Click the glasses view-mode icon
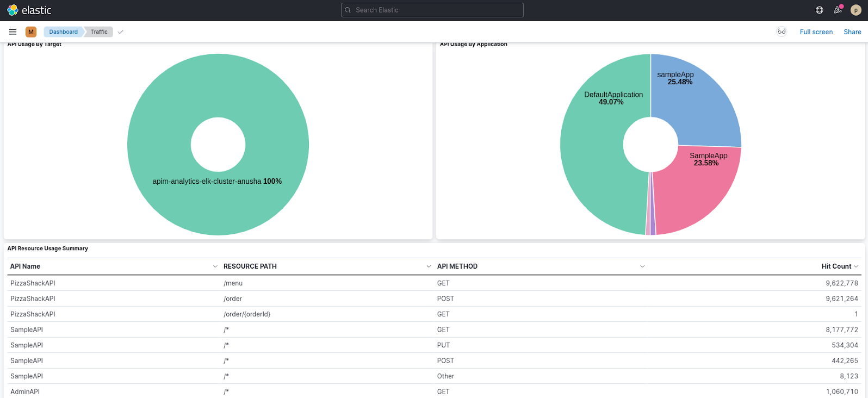The height and width of the screenshot is (398, 868). [x=782, y=32]
